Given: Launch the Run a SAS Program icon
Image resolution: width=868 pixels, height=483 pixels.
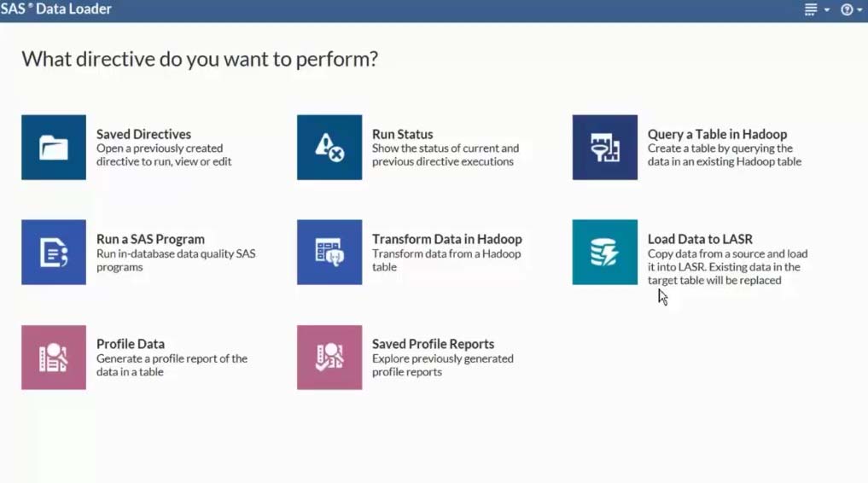Looking at the screenshot, I should click(54, 253).
